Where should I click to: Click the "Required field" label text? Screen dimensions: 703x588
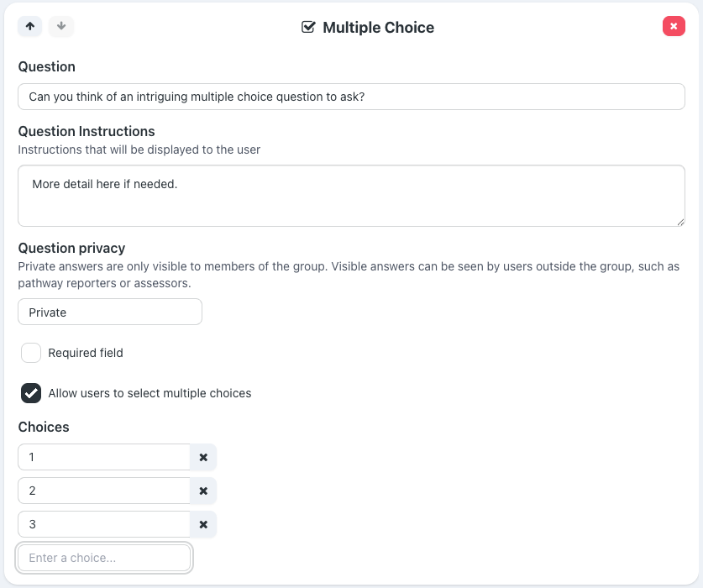point(86,353)
